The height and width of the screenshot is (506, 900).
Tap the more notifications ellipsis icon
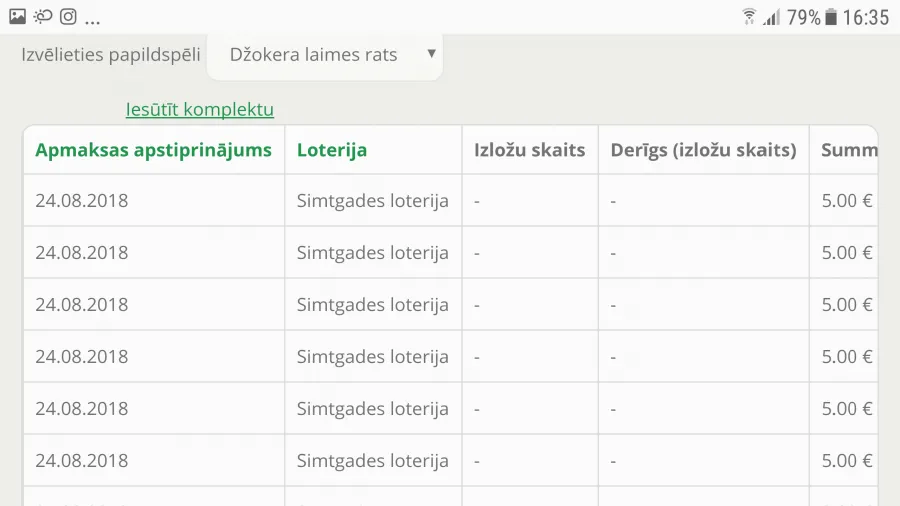(x=92, y=22)
